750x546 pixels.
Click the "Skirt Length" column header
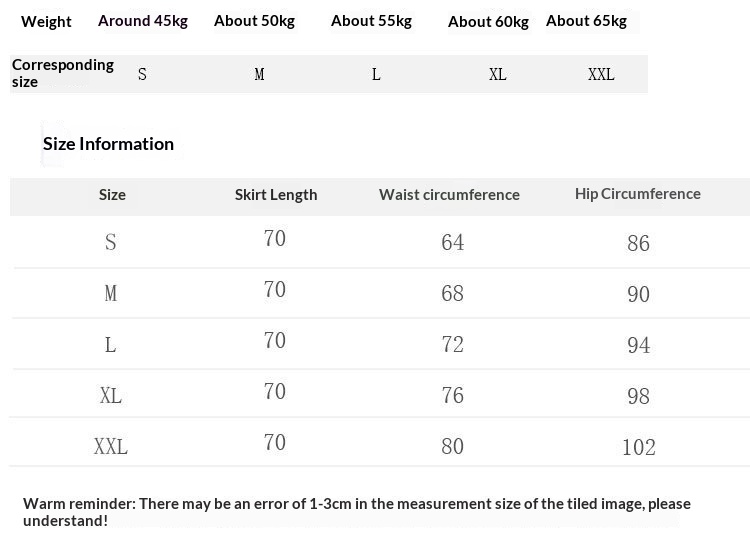coord(276,195)
